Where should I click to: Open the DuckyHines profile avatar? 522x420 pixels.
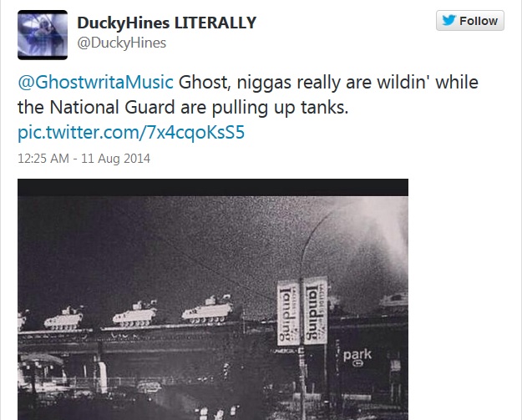(43, 35)
